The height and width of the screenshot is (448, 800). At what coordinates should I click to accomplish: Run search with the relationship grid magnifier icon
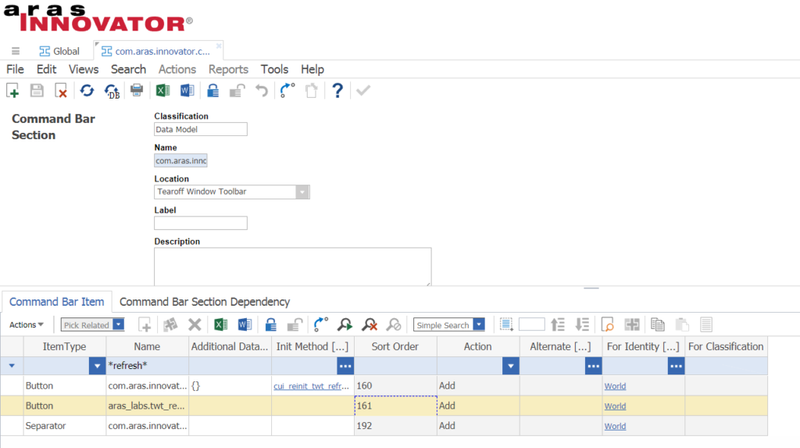tap(344, 325)
